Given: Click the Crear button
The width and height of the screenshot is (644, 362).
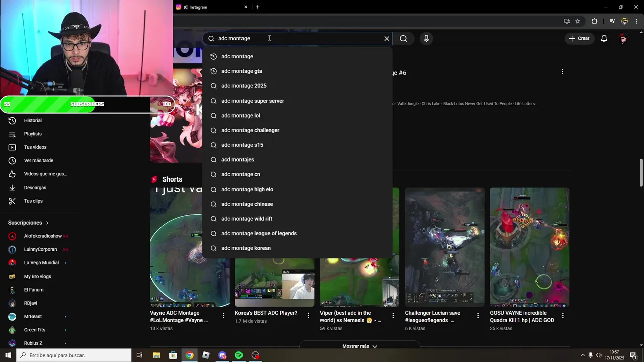Looking at the screenshot, I should point(579,38).
